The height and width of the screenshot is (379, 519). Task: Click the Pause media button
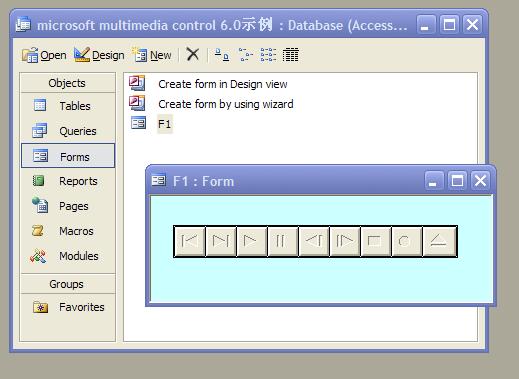[283, 241]
